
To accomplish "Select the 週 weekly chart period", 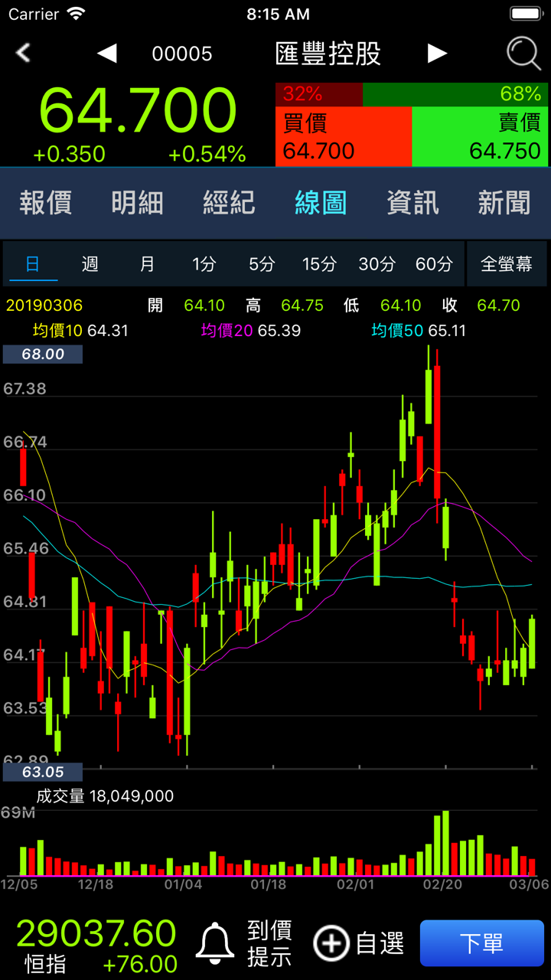I will pos(90,264).
